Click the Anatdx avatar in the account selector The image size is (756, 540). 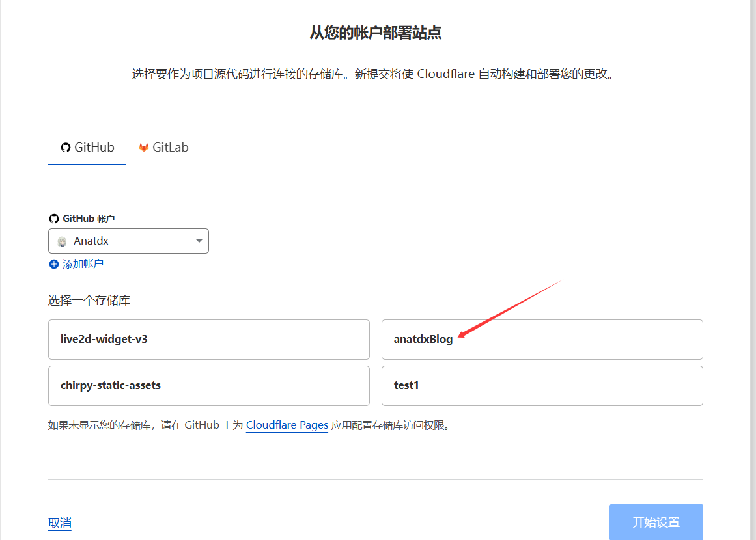pos(62,241)
